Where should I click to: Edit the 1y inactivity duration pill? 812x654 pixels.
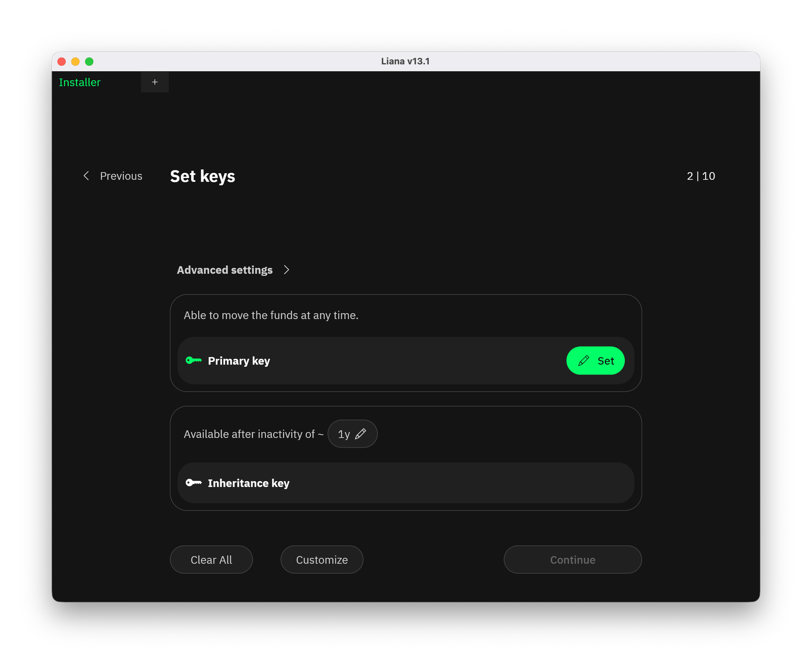(344, 434)
